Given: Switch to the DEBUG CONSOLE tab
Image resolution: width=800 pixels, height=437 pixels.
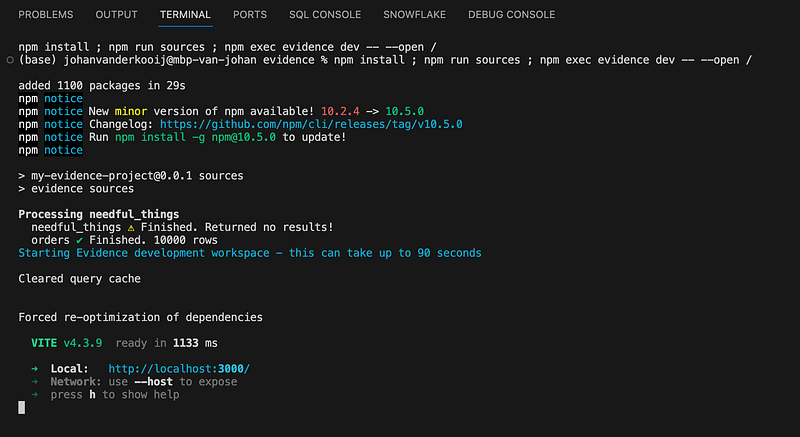Looking at the screenshot, I should point(512,15).
